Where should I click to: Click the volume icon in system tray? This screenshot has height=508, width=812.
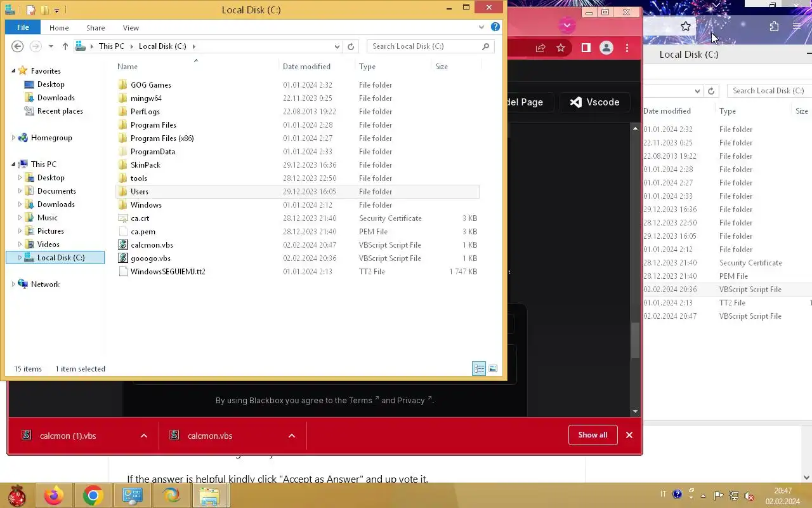pyautogui.click(x=749, y=495)
